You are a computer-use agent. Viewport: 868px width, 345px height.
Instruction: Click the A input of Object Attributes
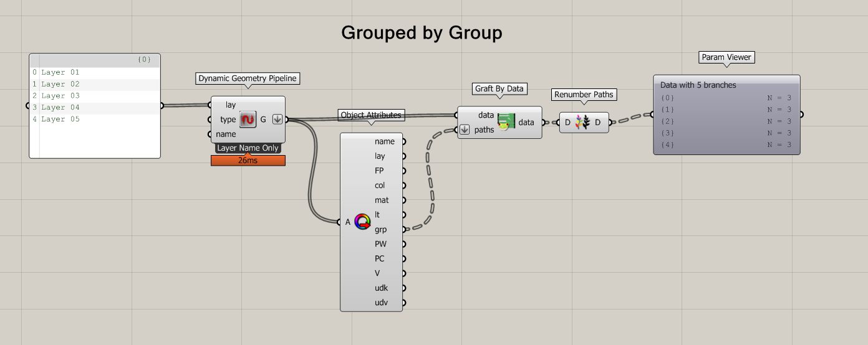pyautogui.click(x=348, y=222)
